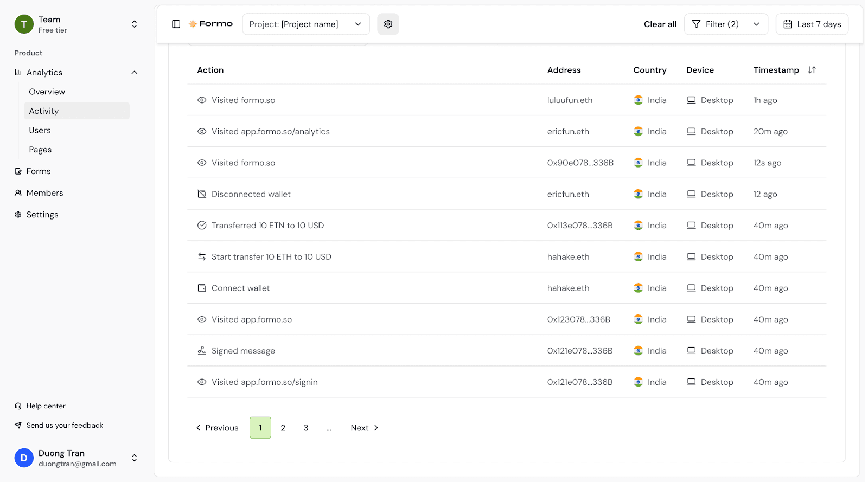The image size is (868, 482).
Task: Click the Connect wallet icon
Action: tap(202, 288)
